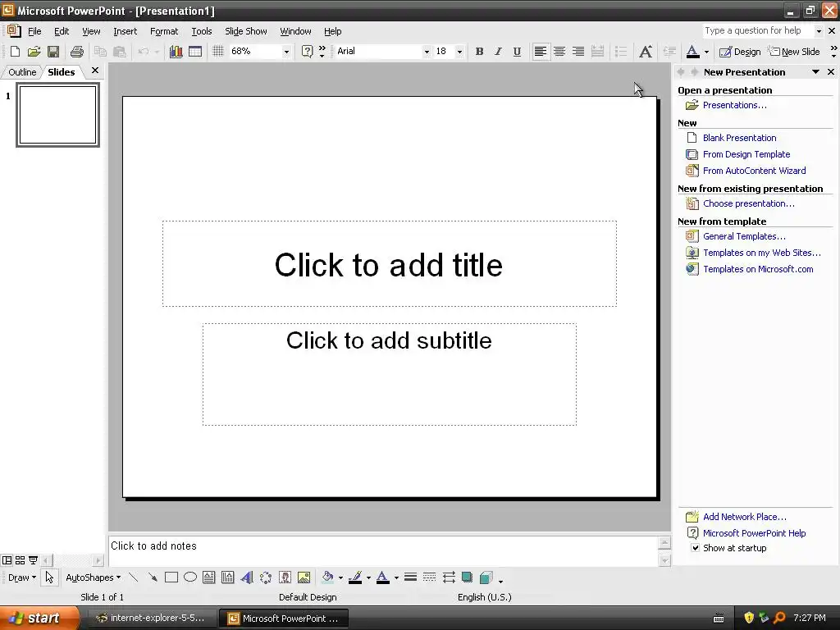This screenshot has width=840, height=630.
Task: Open the AutoShapes dropdown
Action: [93, 577]
